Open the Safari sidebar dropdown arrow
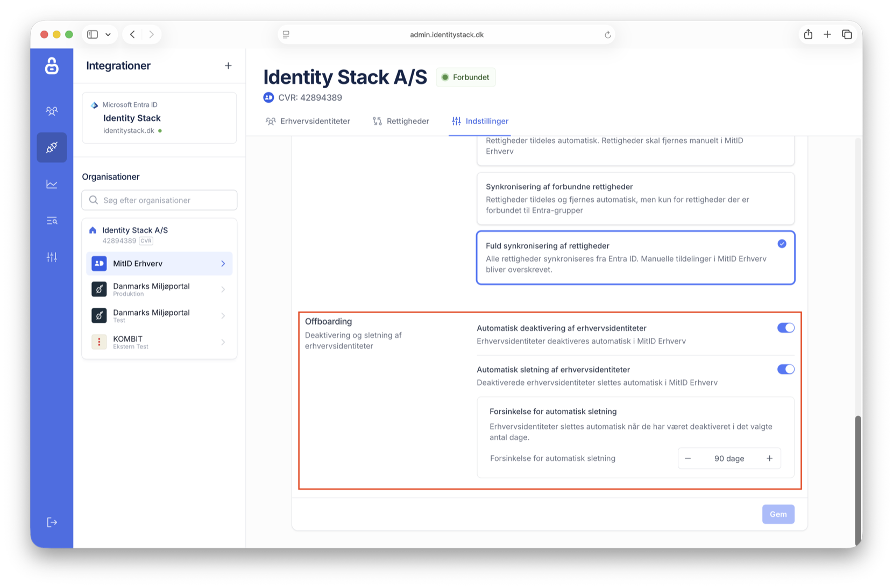 (x=108, y=34)
